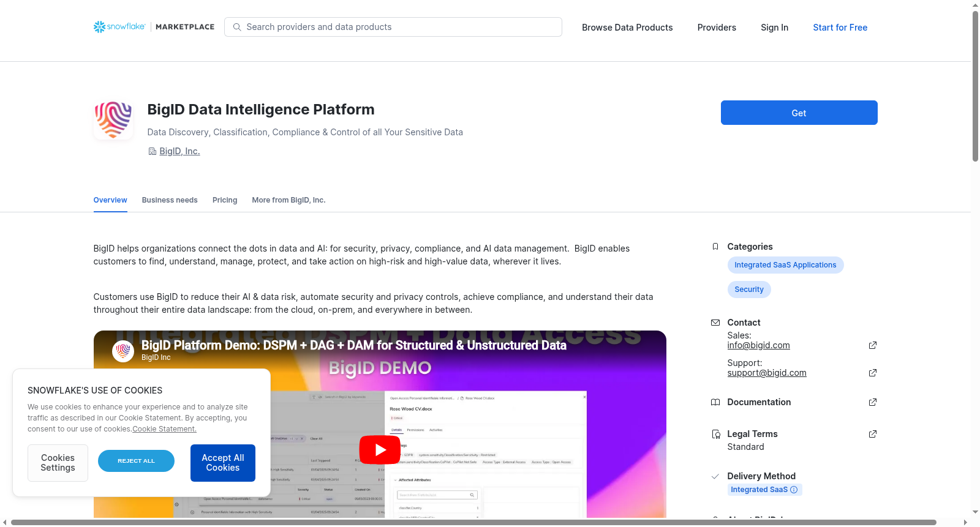This screenshot has width=980, height=527.
Task: Click BigID channel avatar in video header
Action: pyautogui.click(x=123, y=351)
